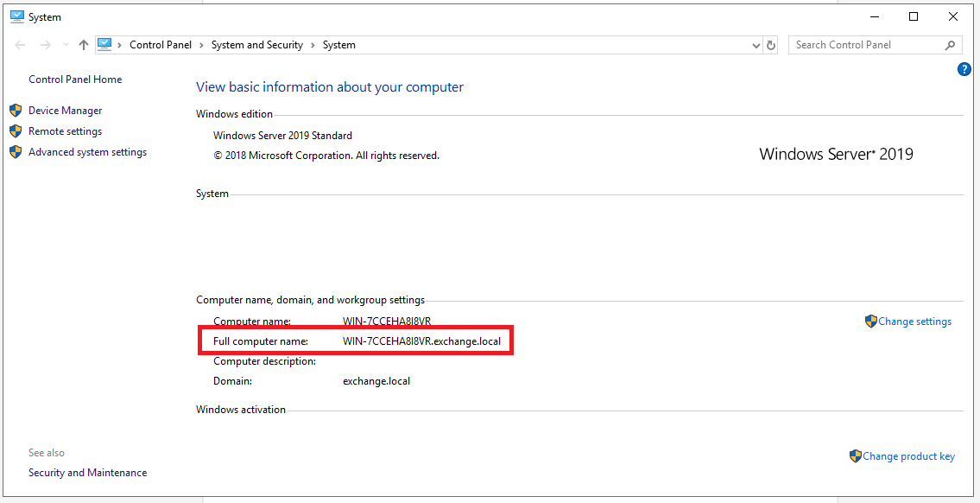Viewport: 980px width, 503px height.
Task: Click the Windows Server 2019 logo
Action: coord(836,154)
